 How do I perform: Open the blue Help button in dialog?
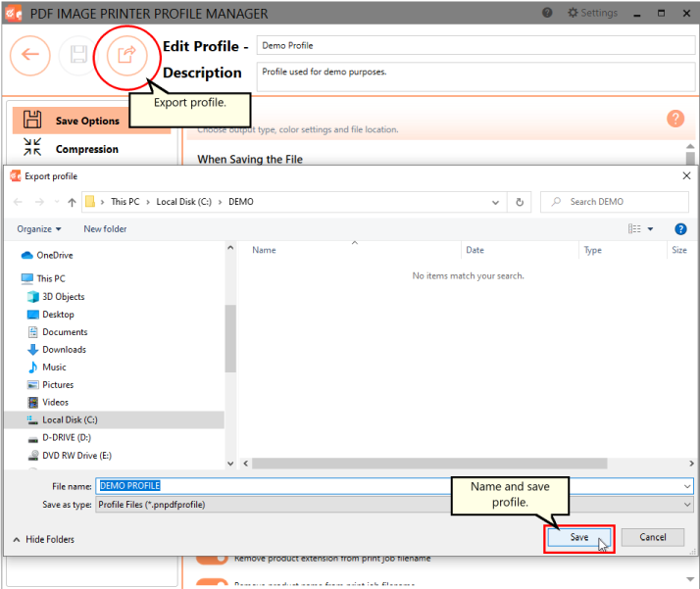coord(680,229)
